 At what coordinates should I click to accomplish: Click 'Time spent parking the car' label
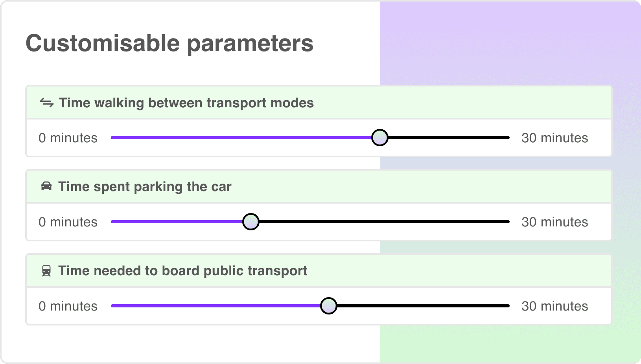(145, 186)
